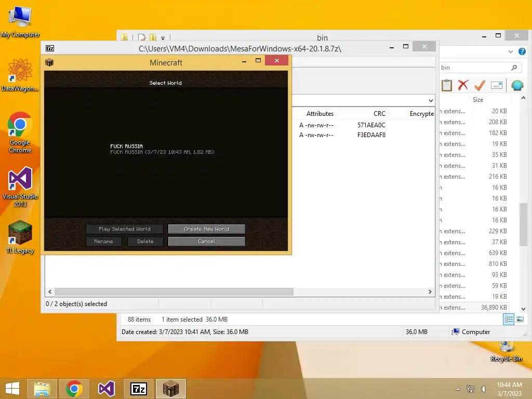Open File Explorer from the taskbar
This screenshot has height=399, width=532.
(42, 389)
